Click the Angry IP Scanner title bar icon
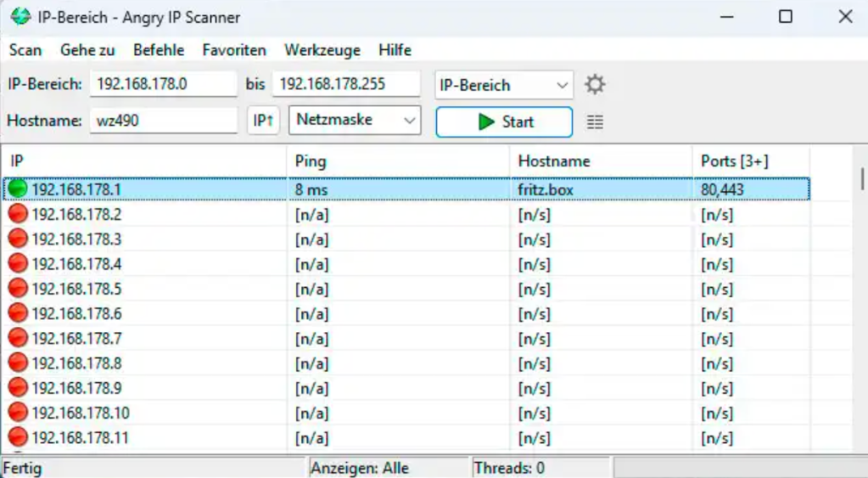This screenshot has height=478, width=868. tap(20, 17)
